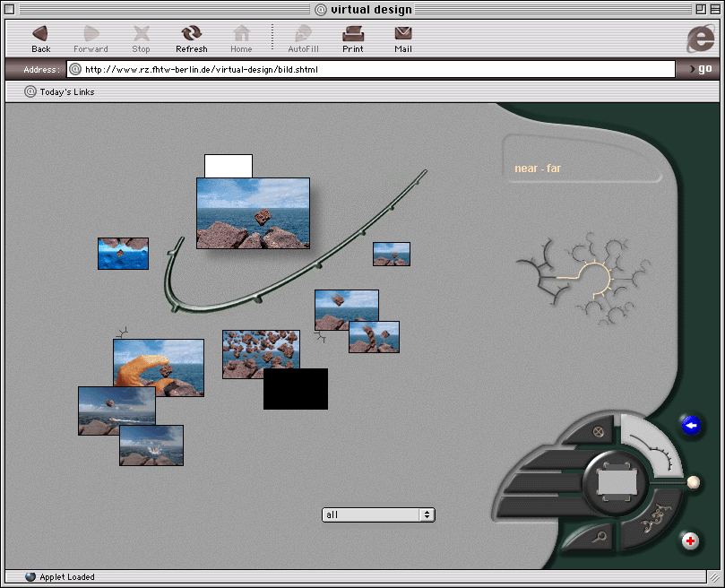The image size is (725, 588).
Task: Go back with the Back toolbar button
Action: [40, 39]
